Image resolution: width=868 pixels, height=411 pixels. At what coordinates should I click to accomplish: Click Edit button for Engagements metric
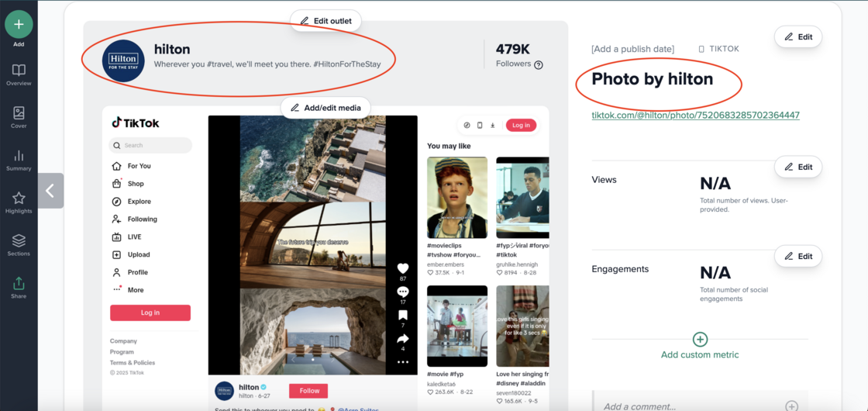[x=798, y=256]
